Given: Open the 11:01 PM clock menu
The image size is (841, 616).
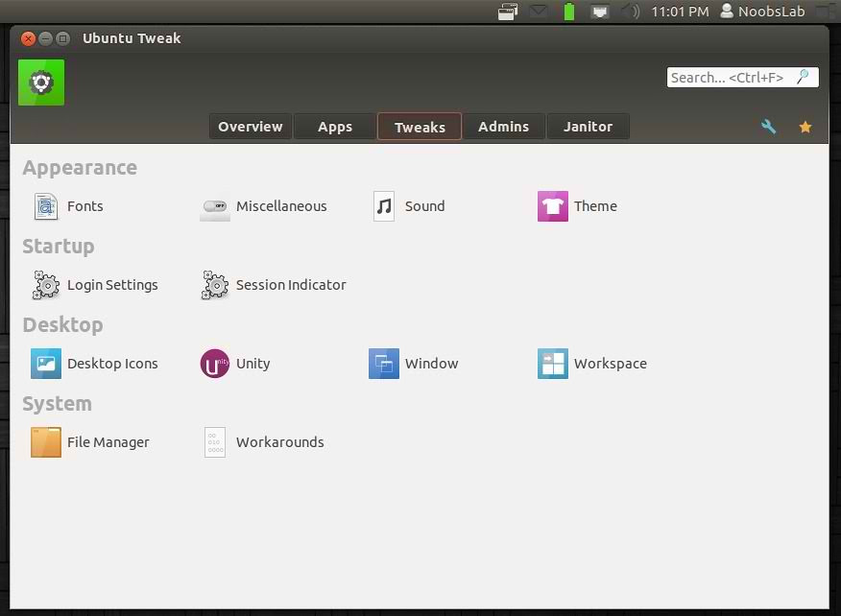Looking at the screenshot, I should pyautogui.click(x=680, y=12).
